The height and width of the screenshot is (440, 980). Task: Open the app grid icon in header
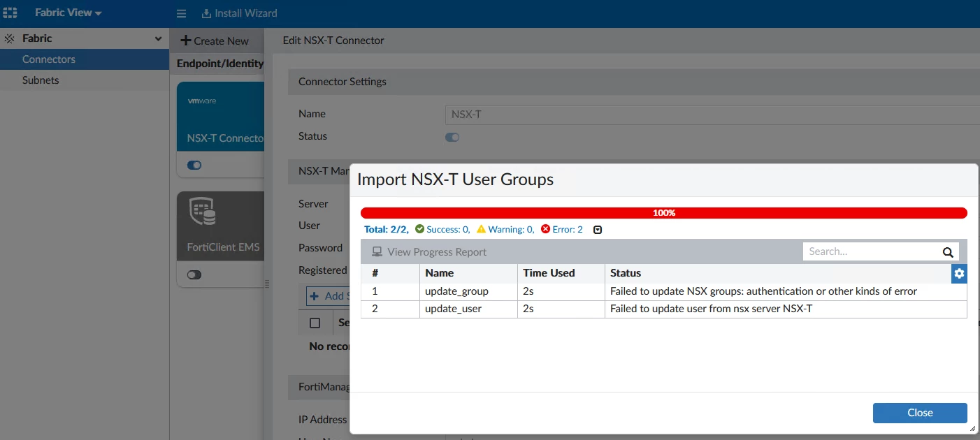pyautogui.click(x=10, y=13)
